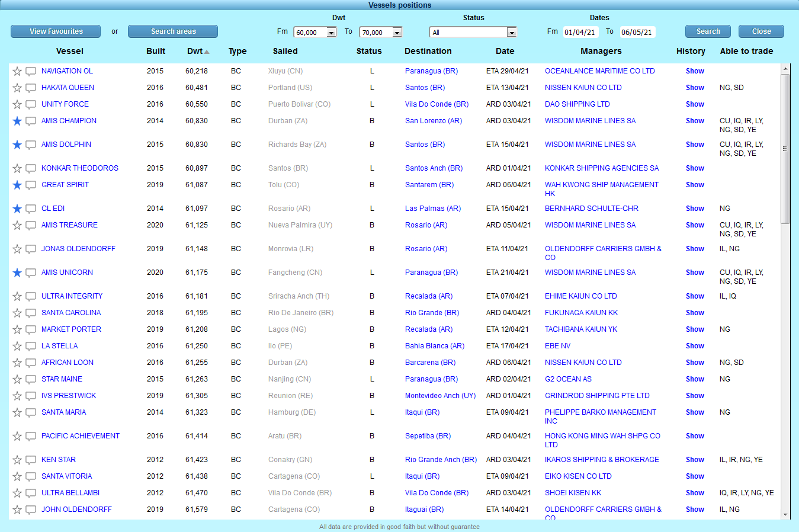Click the Dates From field 01/04/21
The image size is (799, 532).
580,33
